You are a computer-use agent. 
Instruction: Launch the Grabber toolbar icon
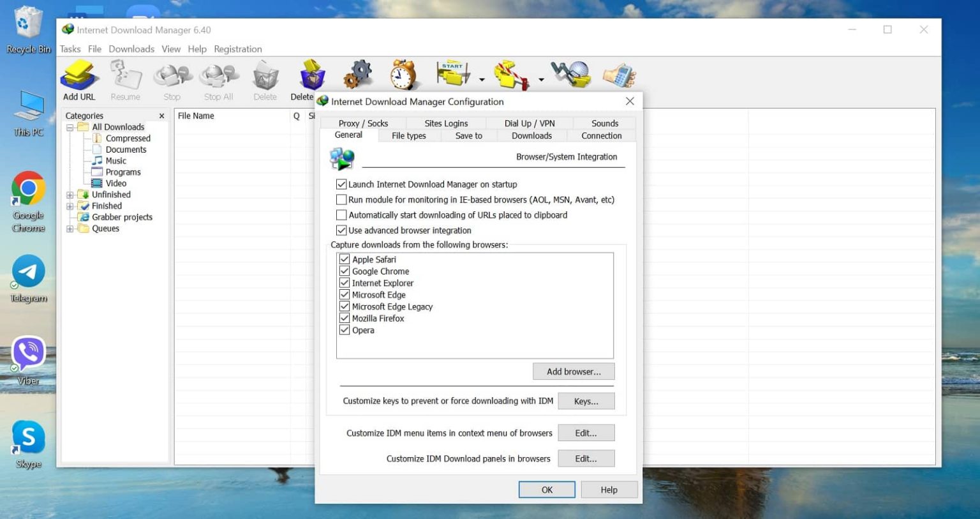tap(570, 75)
